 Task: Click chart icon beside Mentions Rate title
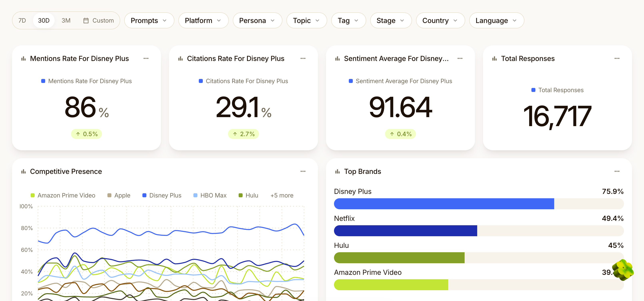click(24, 59)
